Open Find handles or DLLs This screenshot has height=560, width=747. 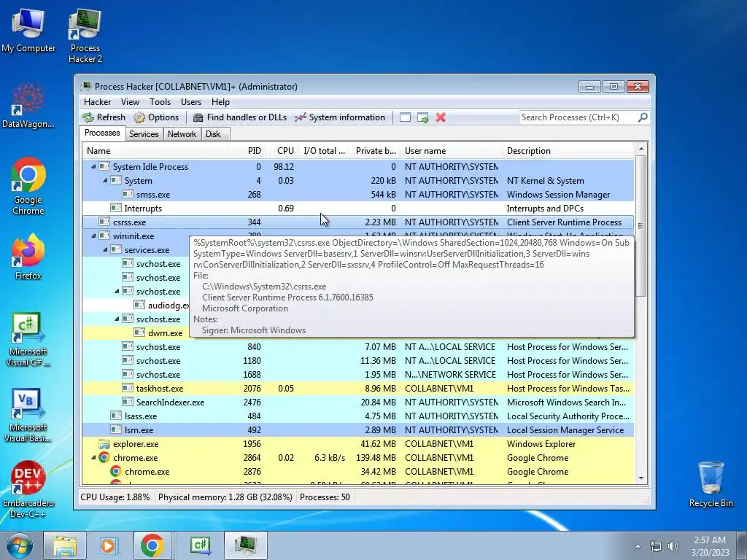coord(239,117)
